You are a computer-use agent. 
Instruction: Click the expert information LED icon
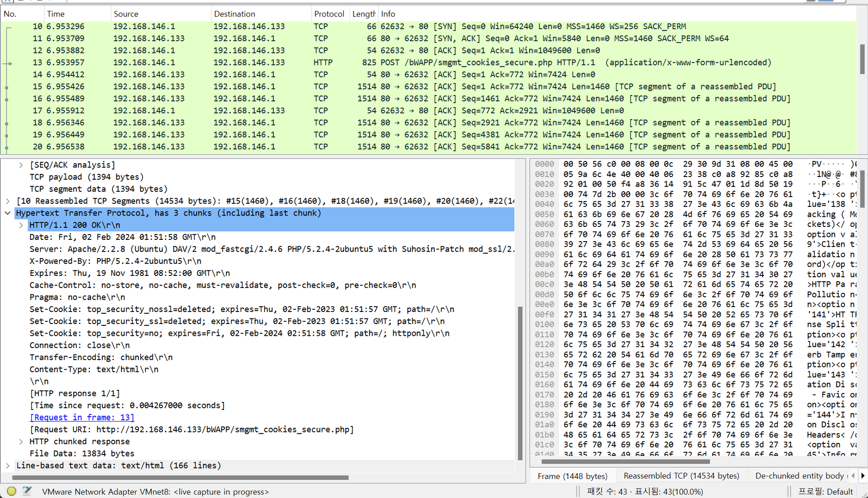(x=12, y=491)
